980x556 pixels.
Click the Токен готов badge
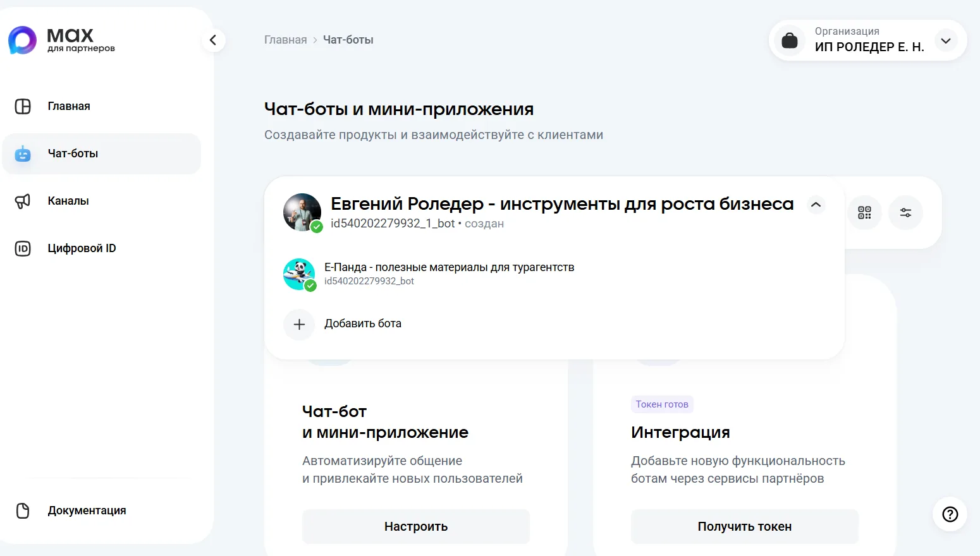[662, 404]
